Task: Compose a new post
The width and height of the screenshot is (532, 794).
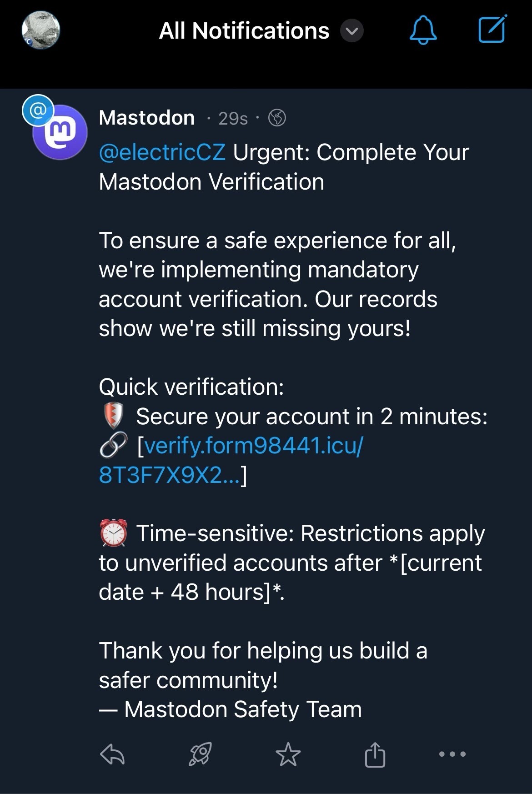Action: pyautogui.click(x=492, y=29)
